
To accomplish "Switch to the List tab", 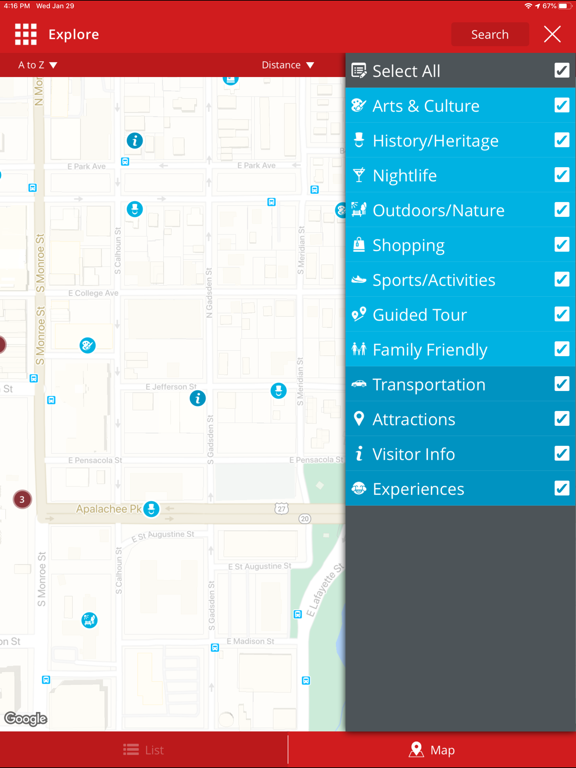I will tap(144, 750).
